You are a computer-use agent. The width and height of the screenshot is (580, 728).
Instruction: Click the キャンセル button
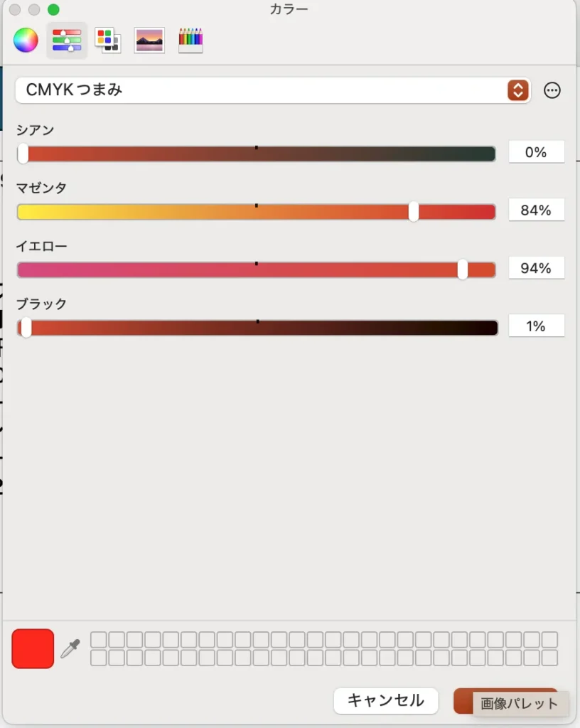(385, 701)
